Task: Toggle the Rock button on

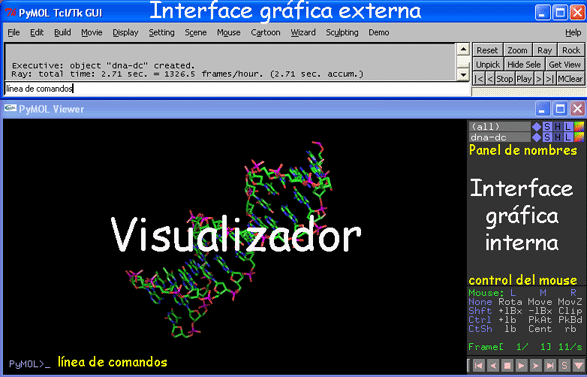Action: (x=571, y=50)
